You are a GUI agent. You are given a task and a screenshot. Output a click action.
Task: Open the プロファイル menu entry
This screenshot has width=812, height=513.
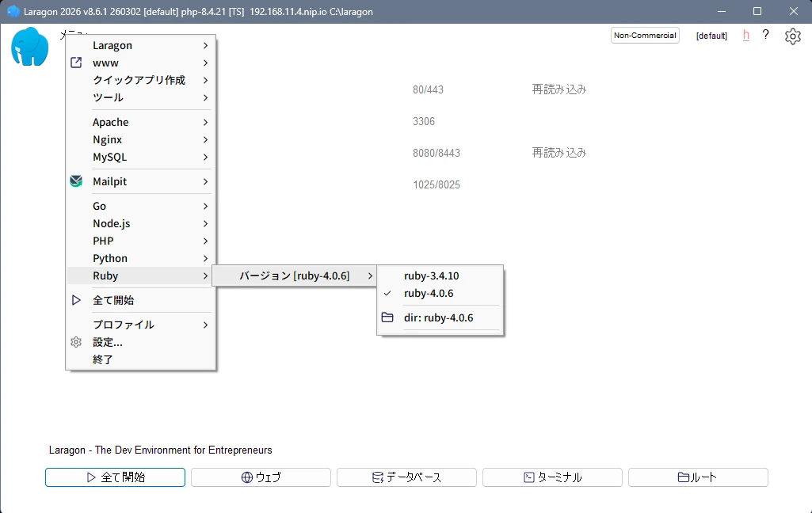(140, 325)
